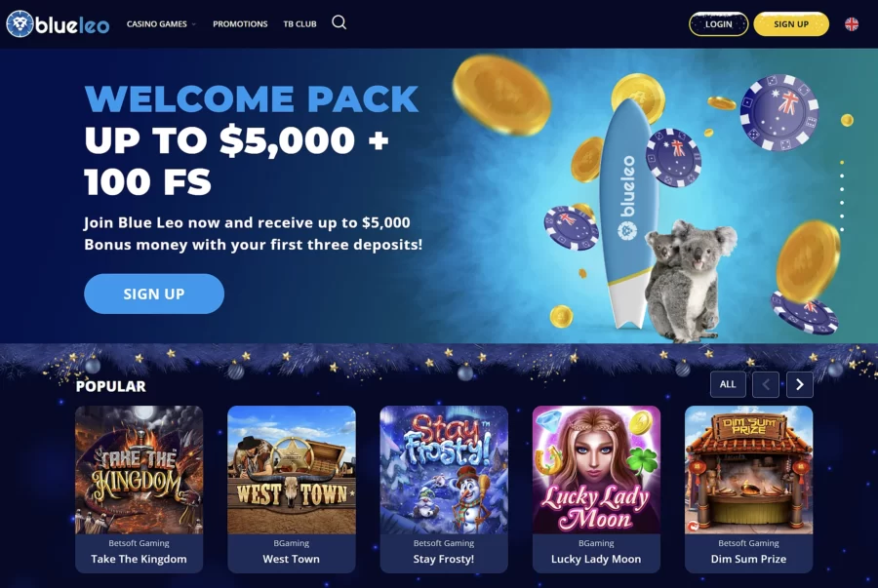Screen dimensions: 878x588
Task: Open the Dim Sum Prize game thumbnail
Action: pyautogui.click(x=748, y=470)
